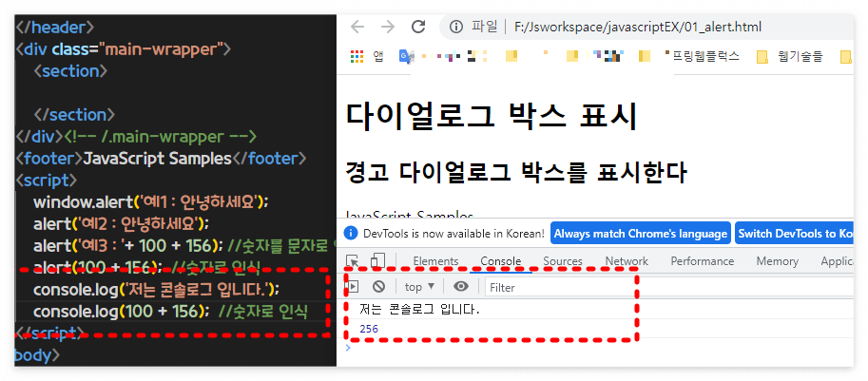Viewport: 868px width, 381px height.
Task: Switch to the Network tab
Action: coord(627,261)
